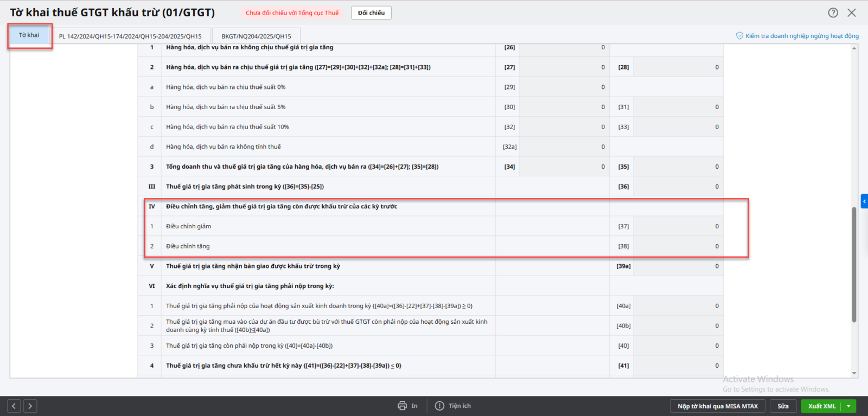Viewport: 868px width, 416px height.
Task: Click the vertical scrollbar thumb
Action: [854, 265]
